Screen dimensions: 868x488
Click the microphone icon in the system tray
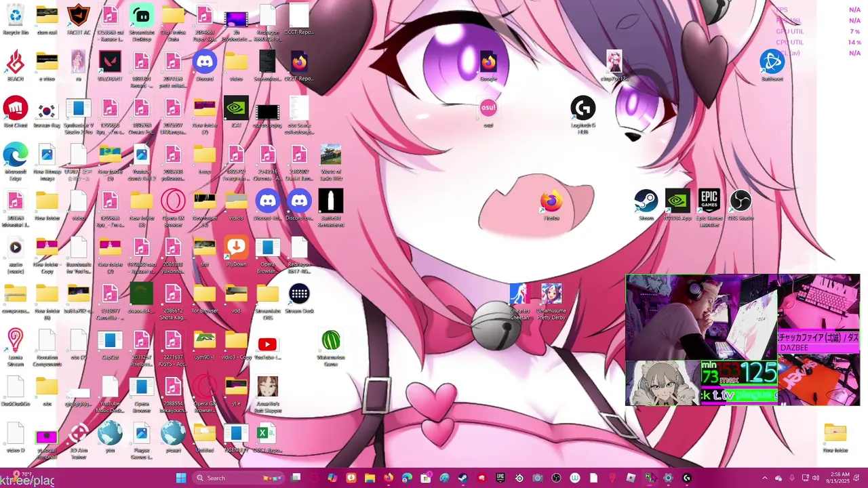coord(791,478)
